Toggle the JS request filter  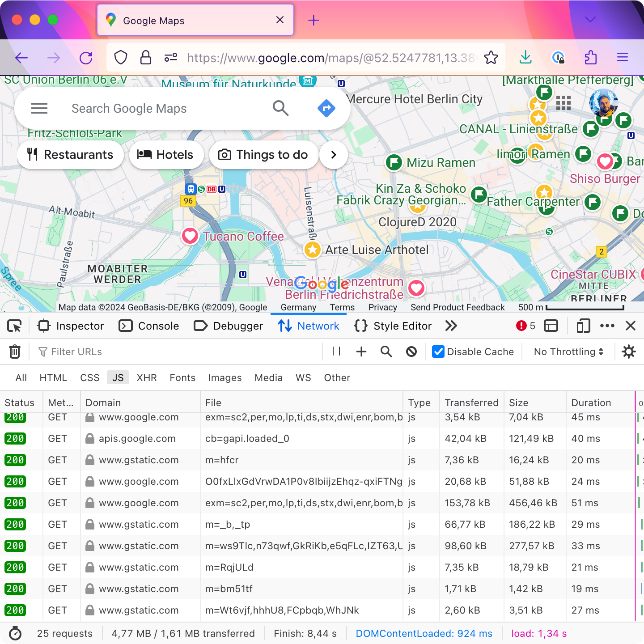[118, 378]
